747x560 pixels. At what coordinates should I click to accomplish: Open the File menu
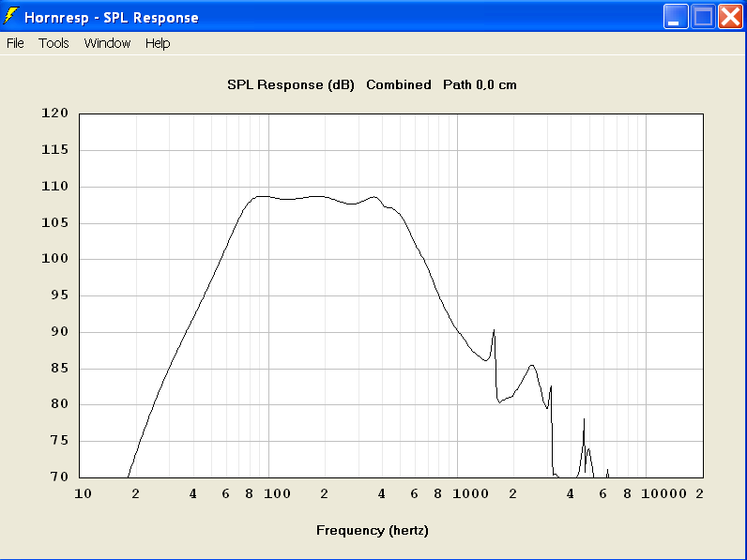pyautogui.click(x=15, y=43)
